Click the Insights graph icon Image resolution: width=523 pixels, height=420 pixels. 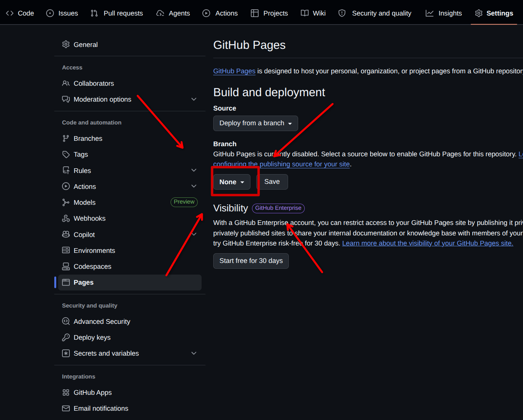pyautogui.click(x=430, y=13)
